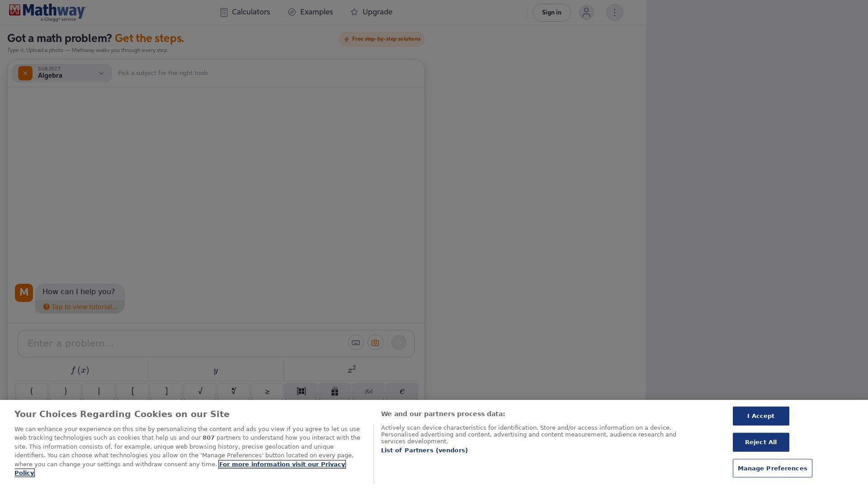
Task: Click 'Pick a subject for the right tools' text
Action: pos(163,73)
